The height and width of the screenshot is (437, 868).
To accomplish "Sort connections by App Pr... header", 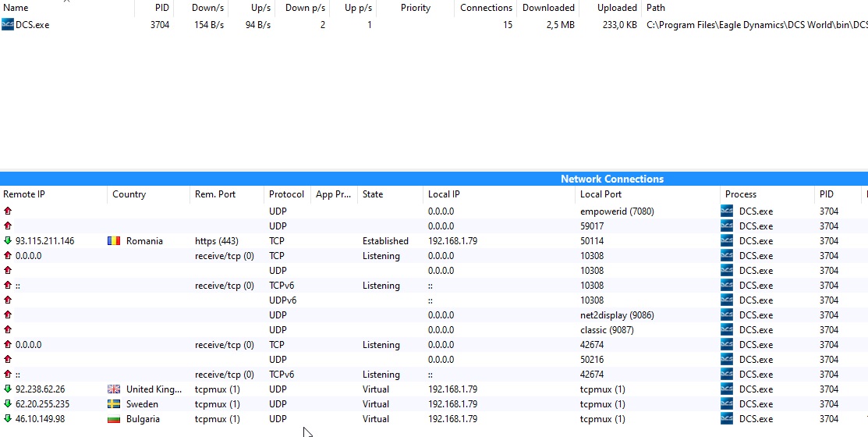I will click(333, 194).
